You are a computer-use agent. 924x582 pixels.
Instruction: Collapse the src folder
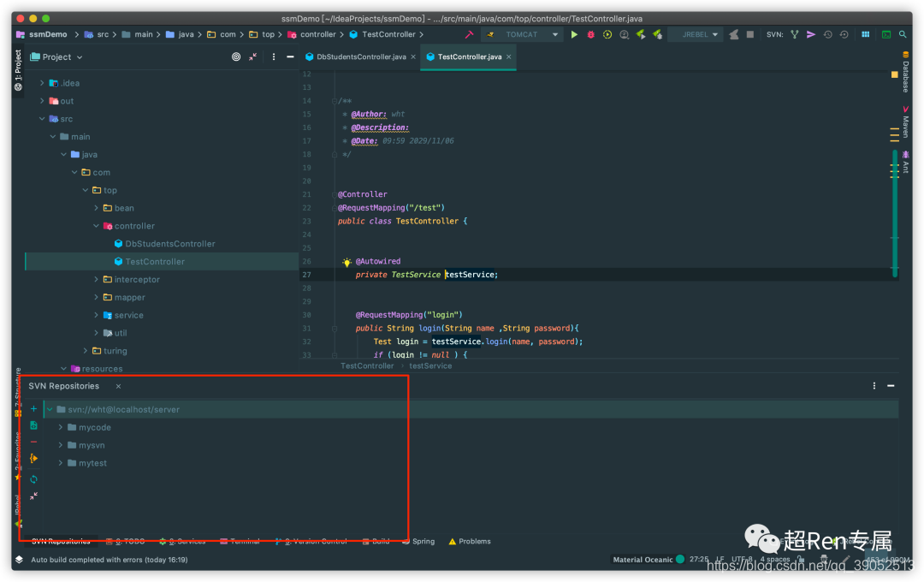pos(42,118)
